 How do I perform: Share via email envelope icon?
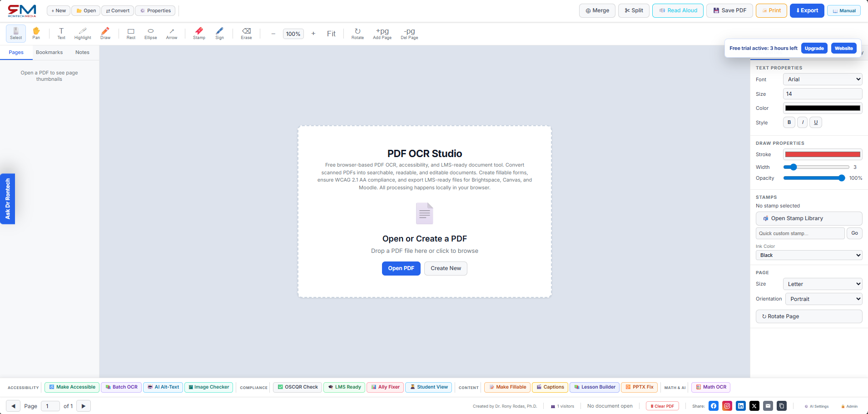pyautogui.click(x=768, y=406)
